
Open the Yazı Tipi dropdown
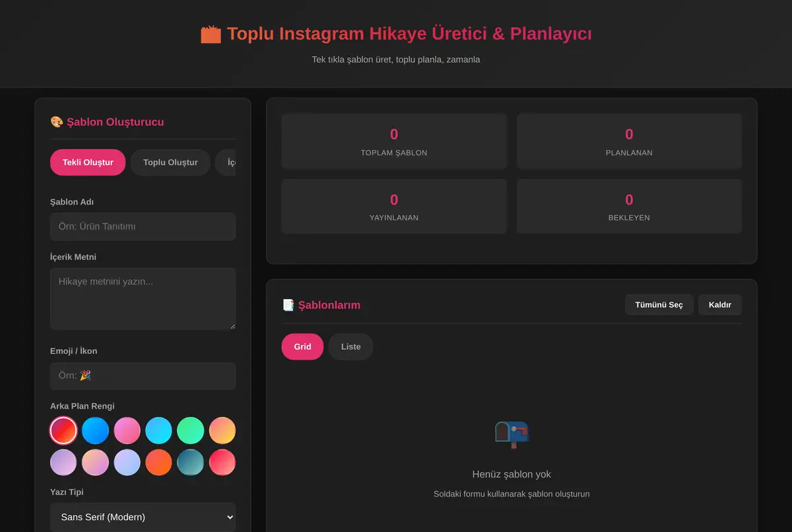coord(143,517)
